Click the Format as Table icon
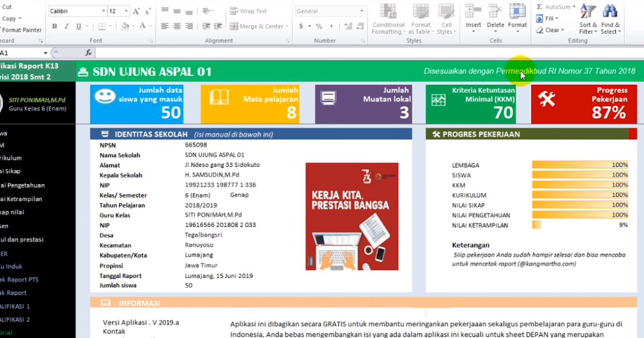Screen dimensions: 644x338 click(x=421, y=13)
